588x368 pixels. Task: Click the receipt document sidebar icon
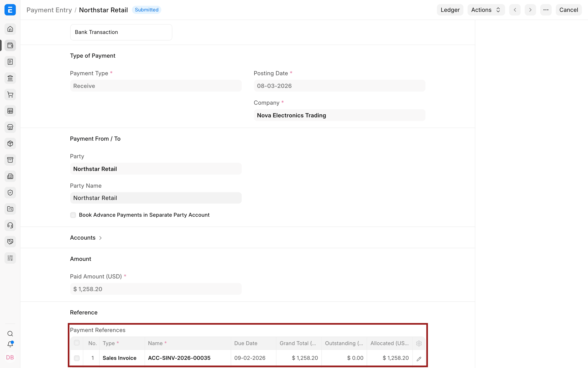tap(10, 62)
